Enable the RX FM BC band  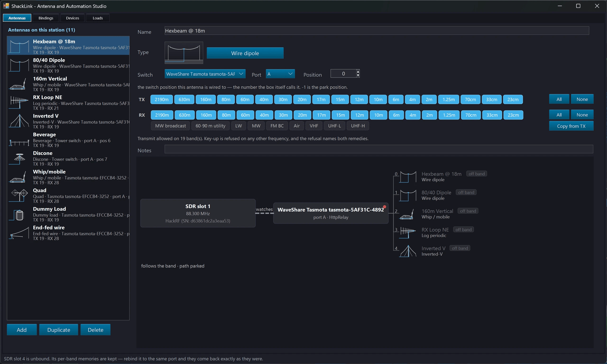[277, 126]
